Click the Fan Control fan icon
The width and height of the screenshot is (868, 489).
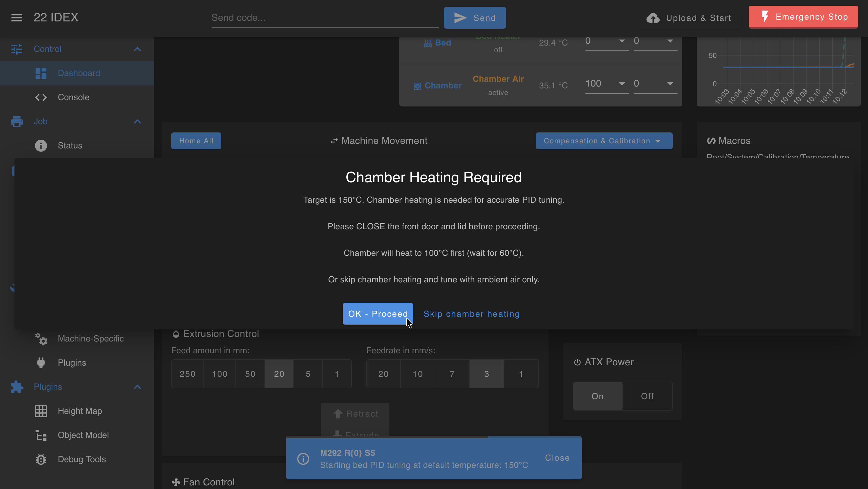click(175, 482)
